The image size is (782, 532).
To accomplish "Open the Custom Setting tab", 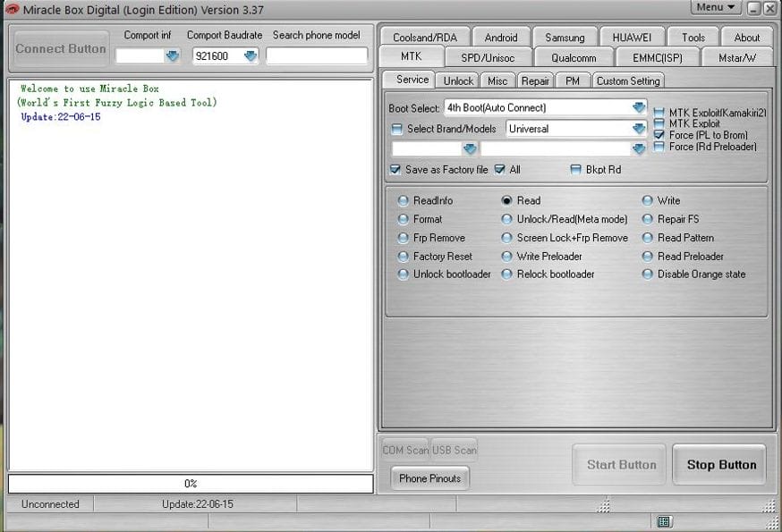I will 627,80.
